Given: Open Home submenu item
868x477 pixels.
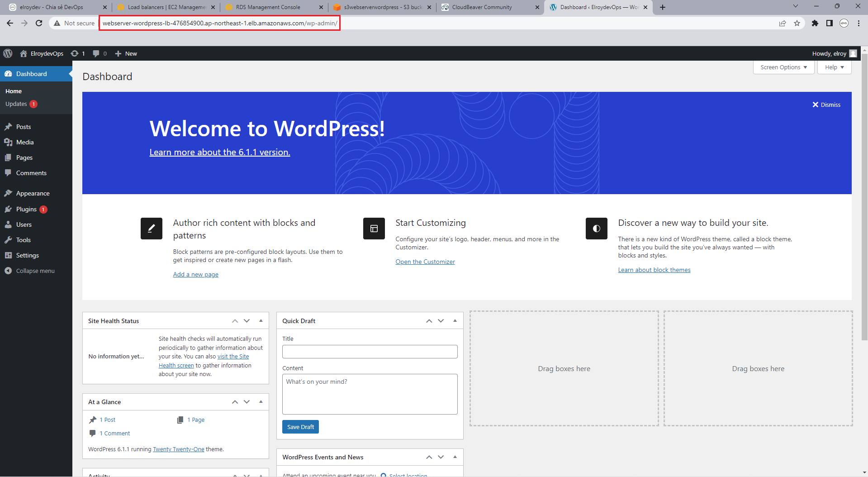Looking at the screenshot, I should coord(14,91).
